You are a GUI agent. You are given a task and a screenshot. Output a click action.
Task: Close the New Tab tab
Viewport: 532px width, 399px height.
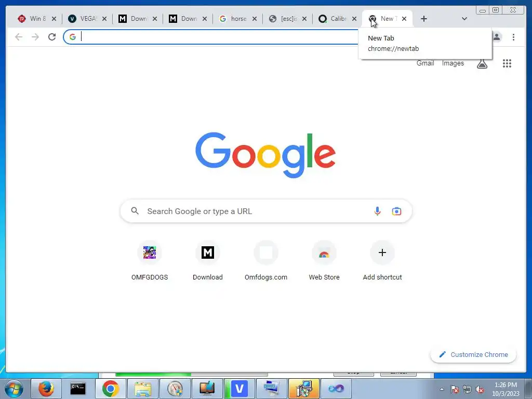[x=404, y=19]
